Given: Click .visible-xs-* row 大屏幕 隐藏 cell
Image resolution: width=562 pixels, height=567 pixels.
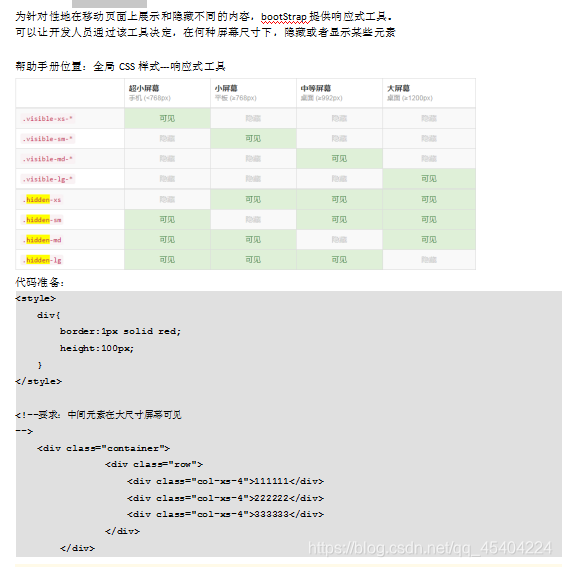Looking at the screenshot, I should [429, 118].
